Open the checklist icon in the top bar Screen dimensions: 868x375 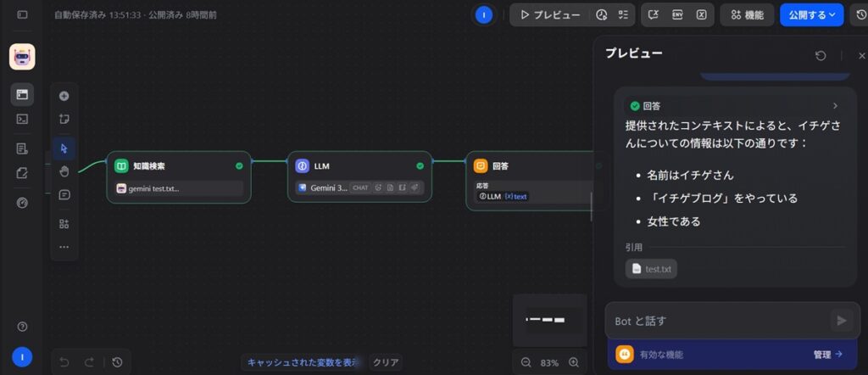click(624, 15)
